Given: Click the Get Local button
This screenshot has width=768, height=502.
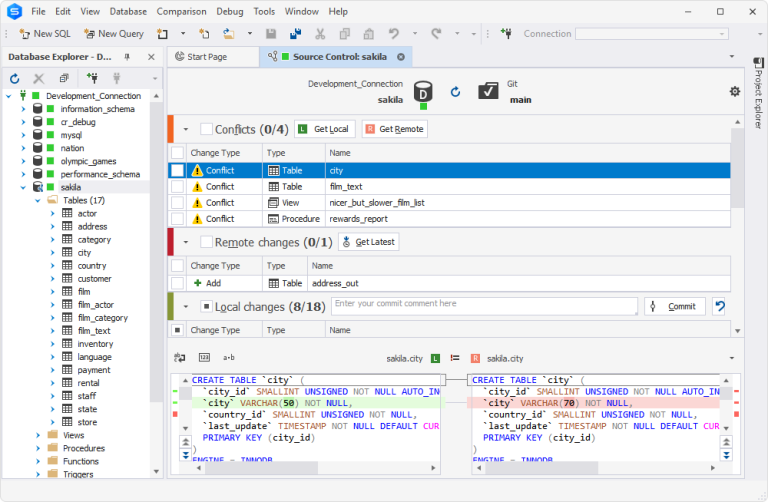Looking at the screenshot, I should [324, 129].
